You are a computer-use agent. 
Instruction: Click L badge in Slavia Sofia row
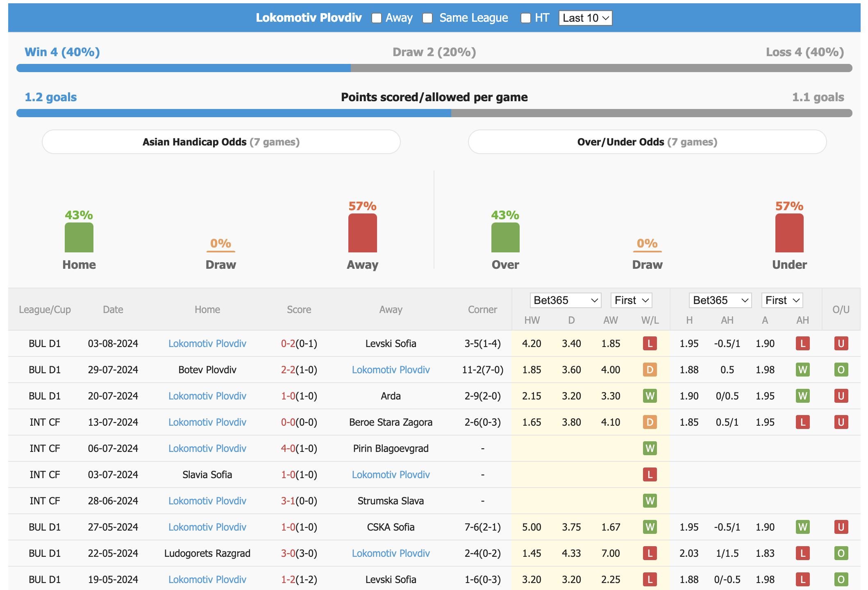click(x=650, y=474)
